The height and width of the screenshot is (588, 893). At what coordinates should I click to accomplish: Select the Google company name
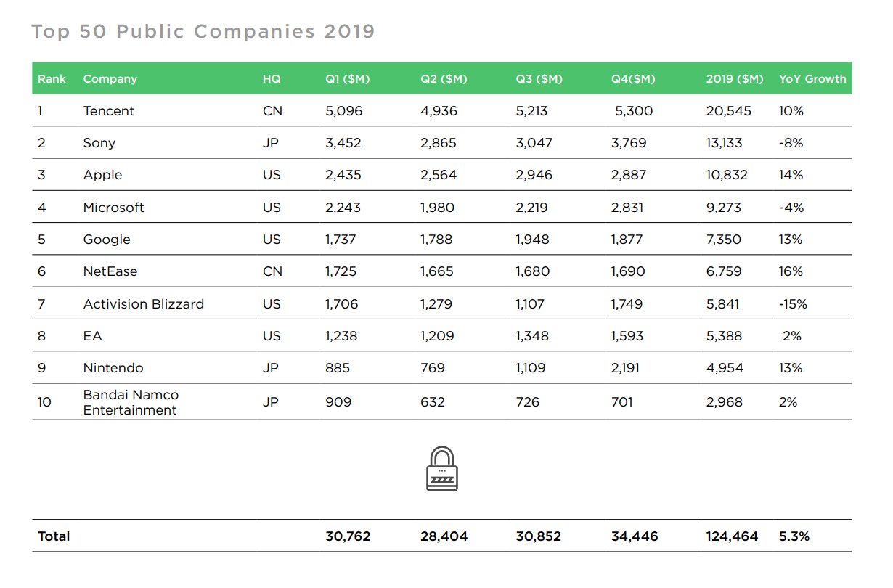pos(107,240)
